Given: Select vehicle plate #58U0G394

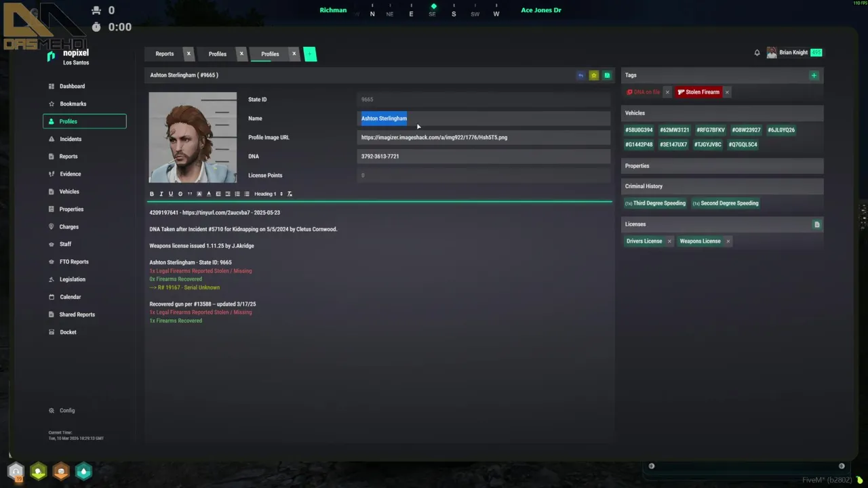Looking at the screenshot, I should 639,130.
